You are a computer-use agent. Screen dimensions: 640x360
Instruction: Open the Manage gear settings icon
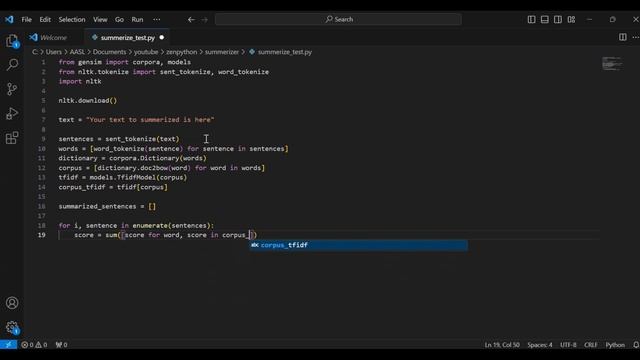(12, 327)
